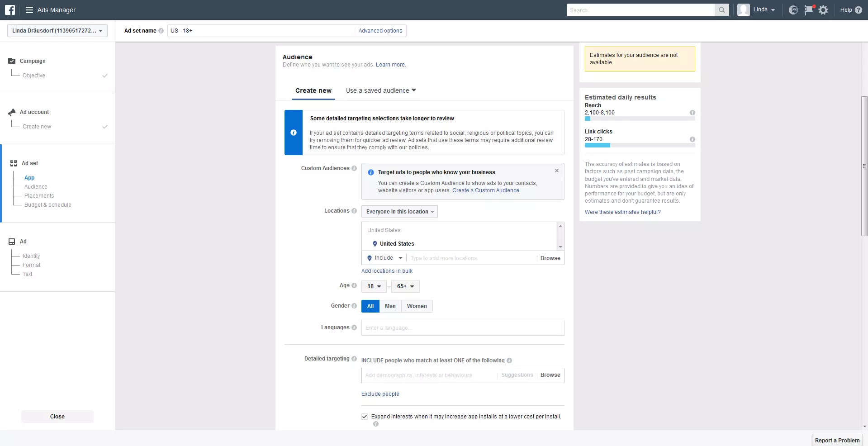The height and width of the screenshot is (446, 868).
Task: Select Women gender option
Action: click(x=417, y=306)
